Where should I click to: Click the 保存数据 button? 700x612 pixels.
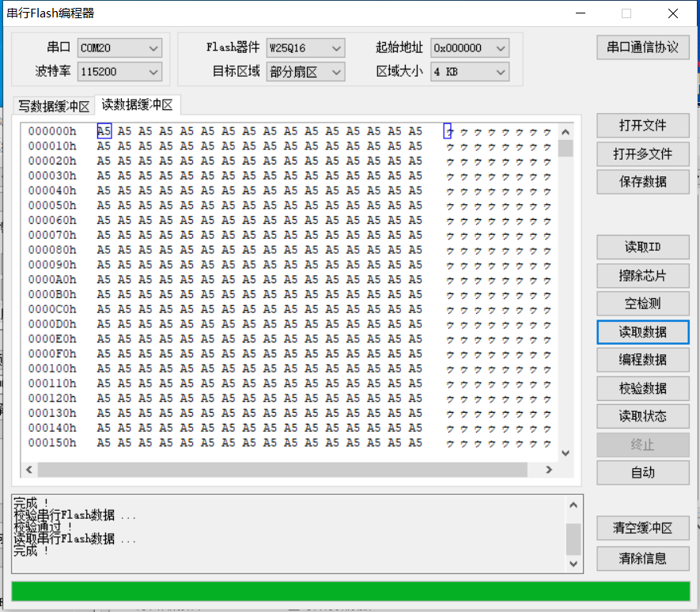point(643,182)
